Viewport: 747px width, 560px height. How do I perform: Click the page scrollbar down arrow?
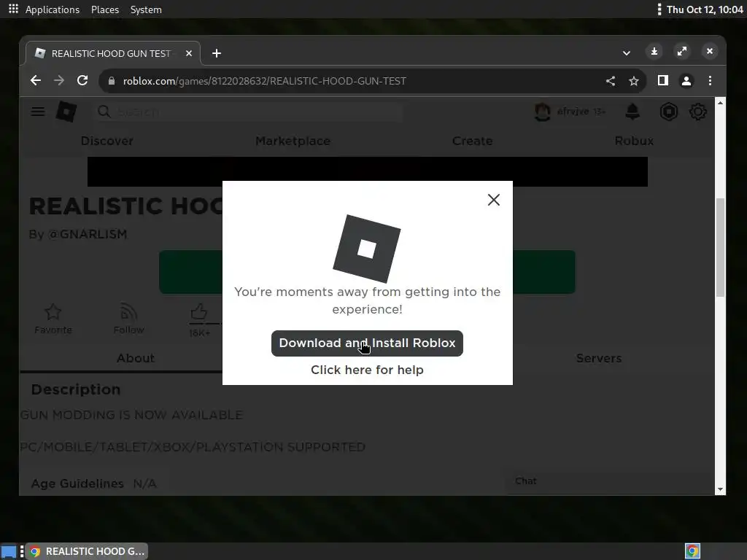point(720,489)
